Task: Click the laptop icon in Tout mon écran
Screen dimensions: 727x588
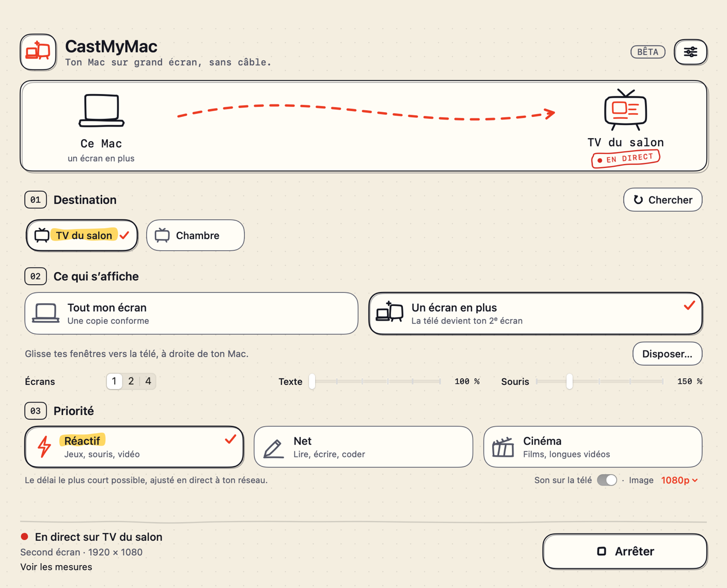Action: click(46, 313)
